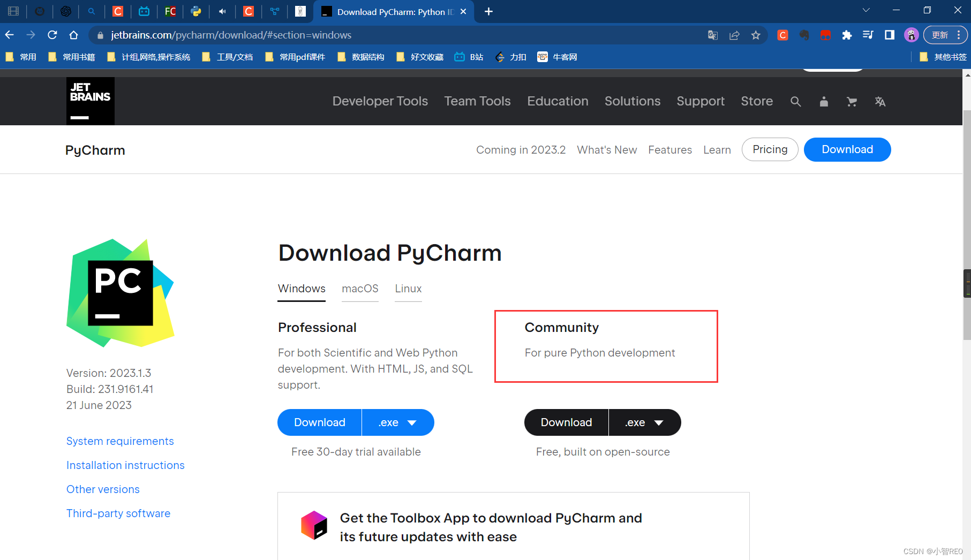Open the Pricing page button
The image size is (971, 560).
pyautogui.click(x=770, y=149)
